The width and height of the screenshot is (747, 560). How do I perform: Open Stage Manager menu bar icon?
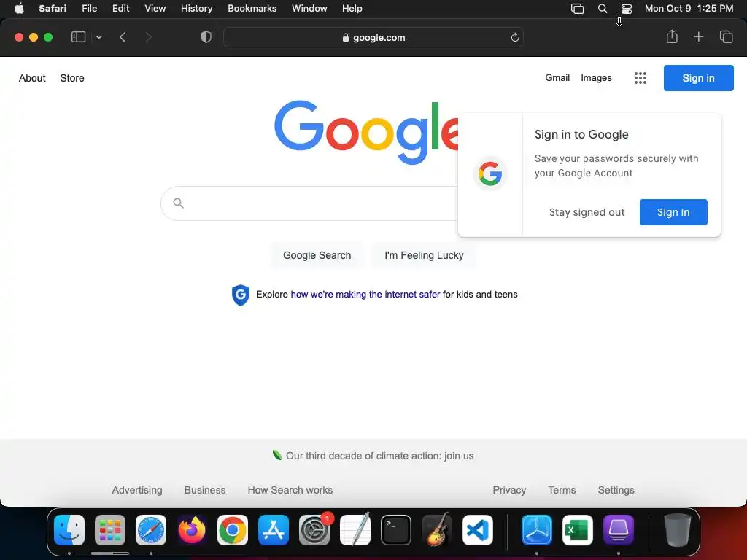click(x=578, y=9)
